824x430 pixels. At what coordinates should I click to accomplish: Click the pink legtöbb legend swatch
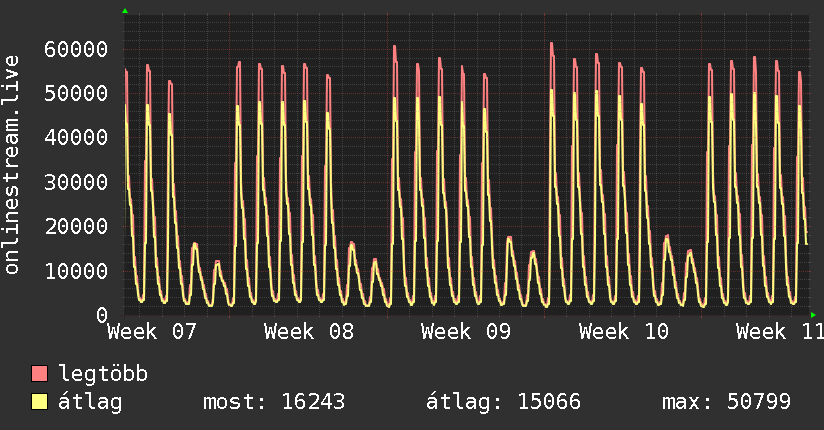39,373
